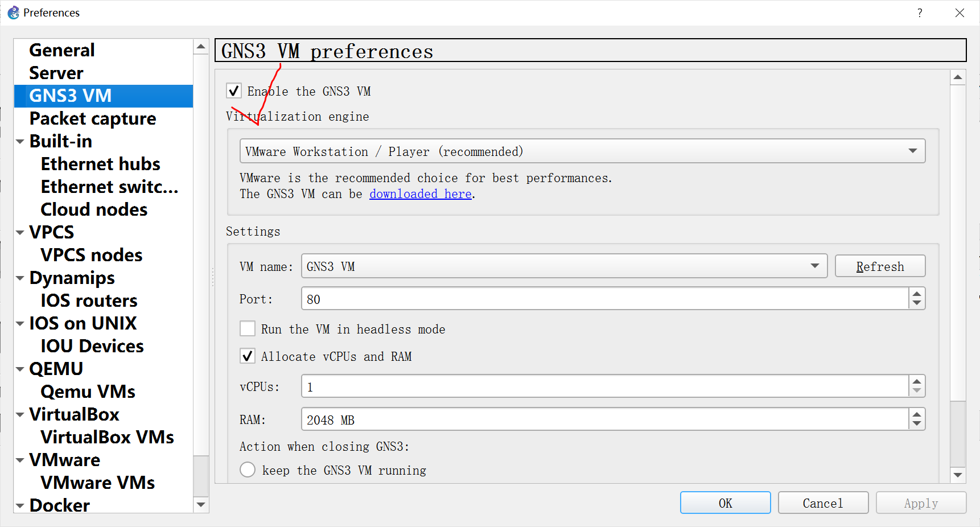Select IOS routers under Dynamips
Viewport: 980px width, 527px height.
point(88,300)
